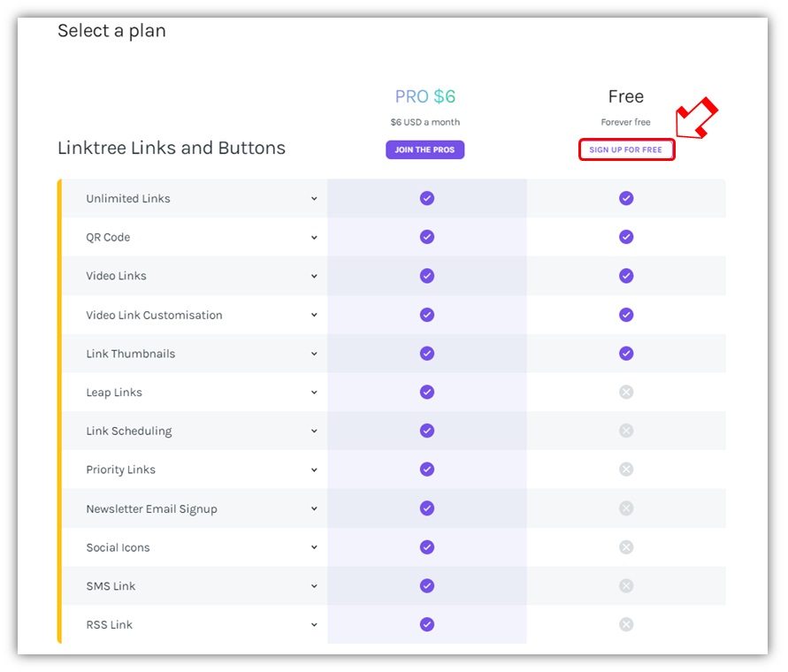Screen dimensions: 788x672
Task: Click PRO checkmark for Link Thumbnails
Action: pyautogui.click(x=427, y=354)
